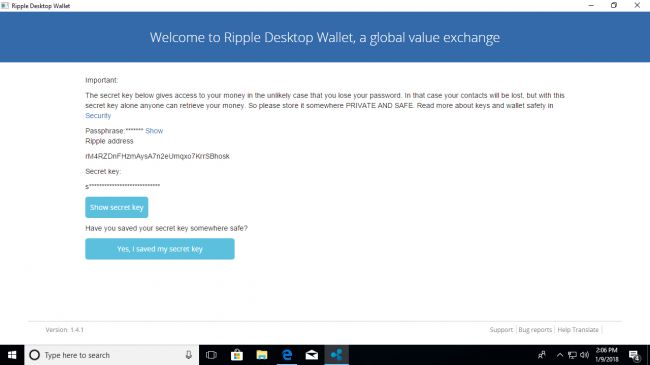The image size is (650, 365).
Task: Open Microsoft Edge from the taskbar
Action: point(287,355)
